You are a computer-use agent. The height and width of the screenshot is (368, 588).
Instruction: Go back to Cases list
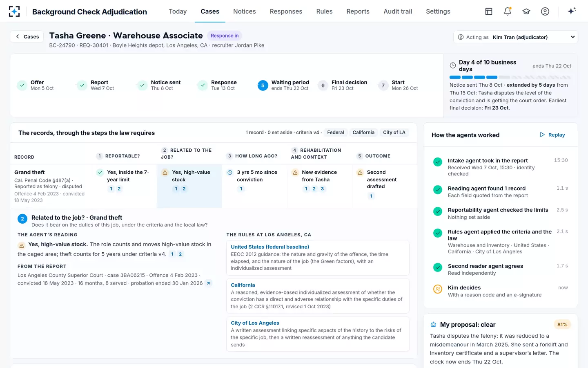[x=27, y=36]
